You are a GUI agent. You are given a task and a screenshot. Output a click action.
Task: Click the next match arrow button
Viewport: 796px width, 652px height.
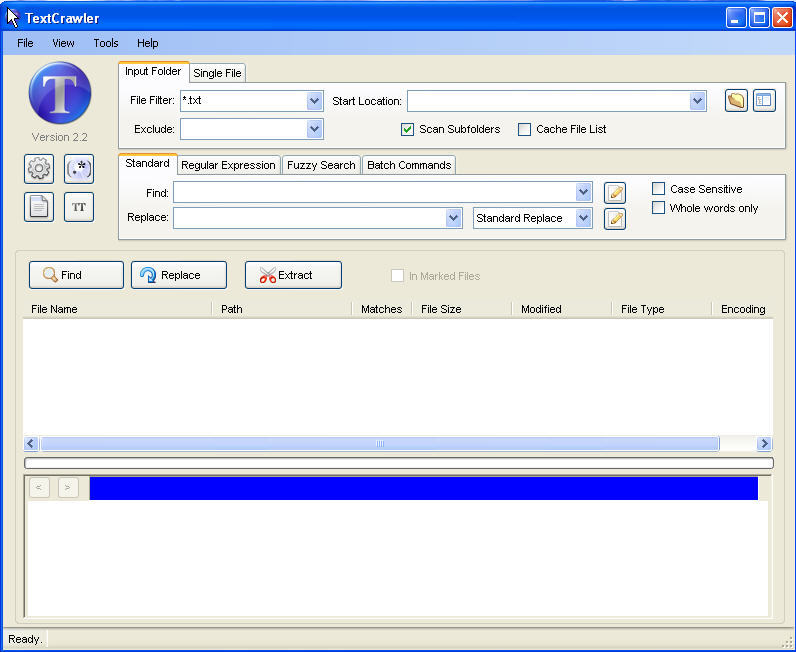click(68, 488)
